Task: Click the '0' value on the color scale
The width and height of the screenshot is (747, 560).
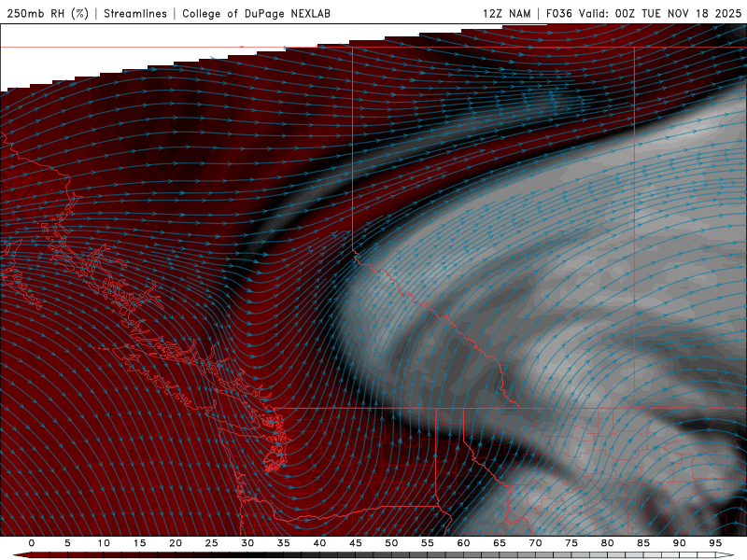Action: (32, 543)
